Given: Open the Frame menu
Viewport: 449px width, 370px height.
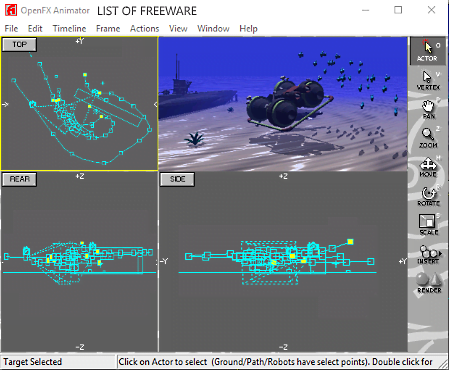Looking at the screenshot, I should point(108,29).
